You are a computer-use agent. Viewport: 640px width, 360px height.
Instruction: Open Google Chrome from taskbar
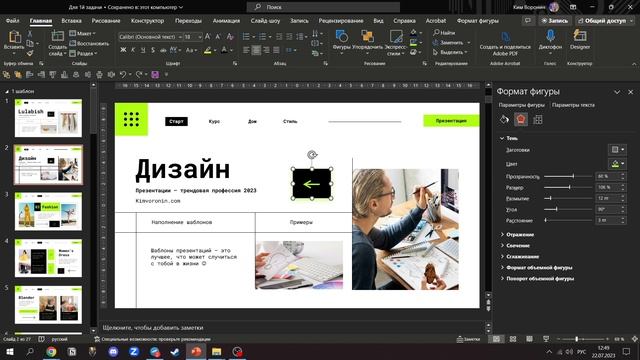pyautogui.click(x=51, y=351)
